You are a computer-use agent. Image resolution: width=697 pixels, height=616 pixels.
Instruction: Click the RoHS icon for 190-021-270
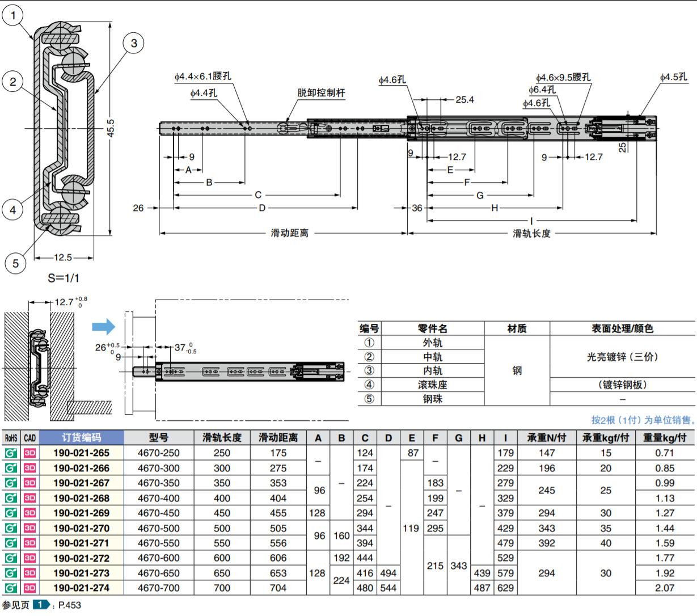(x=11, y=528)
